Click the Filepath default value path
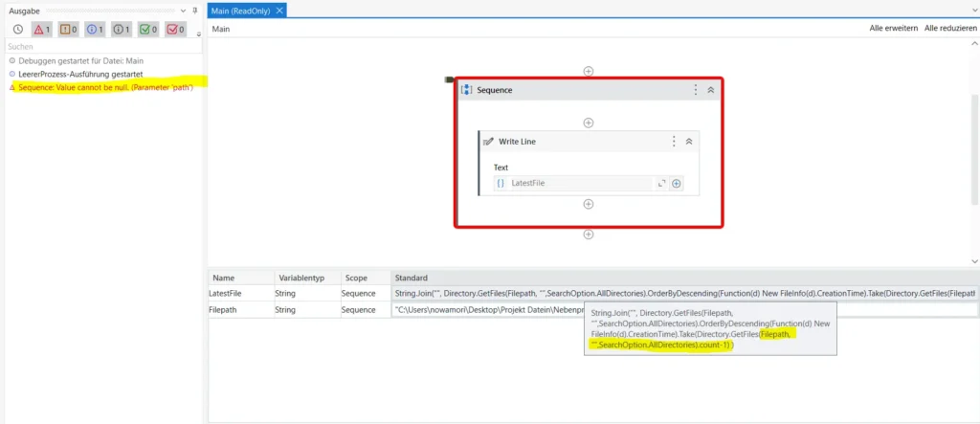The width and height of the screenshot is (980, 424). pyautogui.click(x=487, y=309)
